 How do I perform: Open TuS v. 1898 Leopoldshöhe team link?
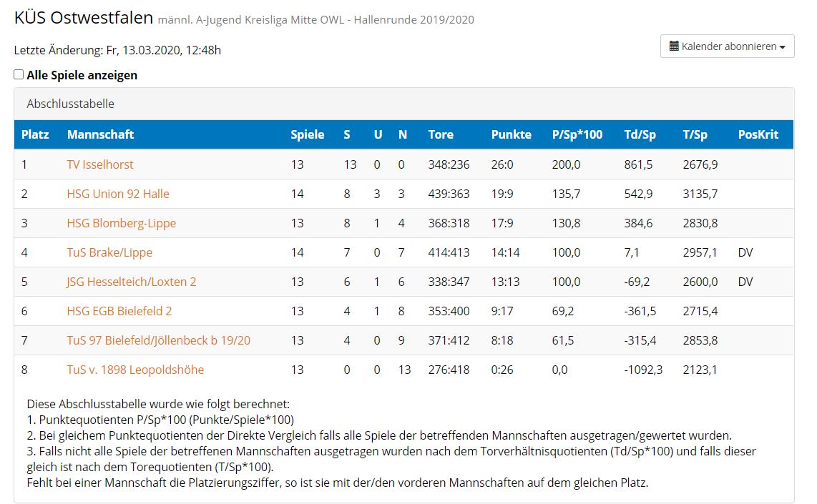135,370
